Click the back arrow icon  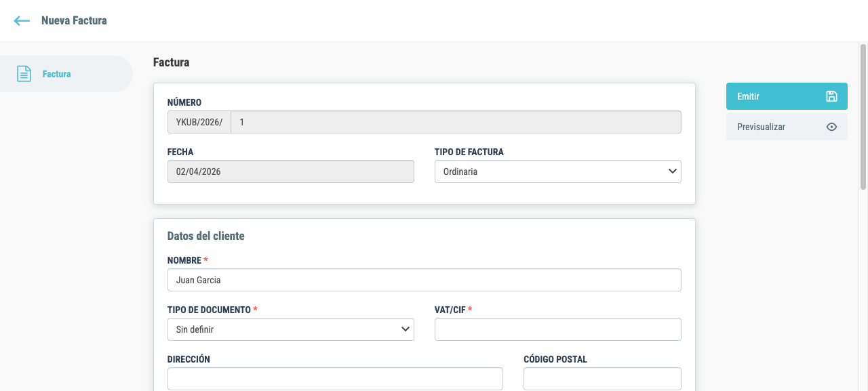tap(22, 21)
